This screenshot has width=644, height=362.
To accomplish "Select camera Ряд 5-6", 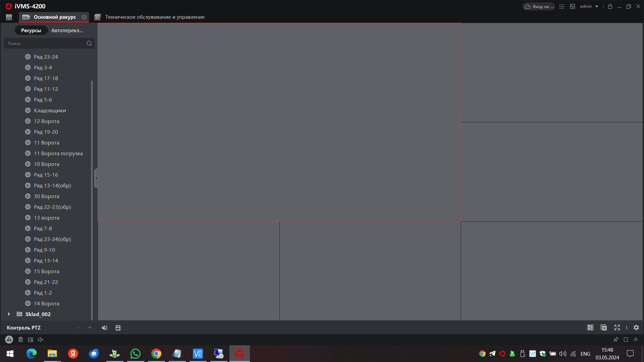I will coord(43,100).
